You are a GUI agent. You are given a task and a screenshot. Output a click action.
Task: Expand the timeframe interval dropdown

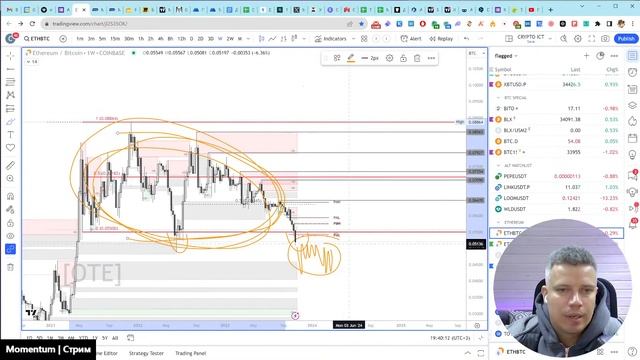249,38
